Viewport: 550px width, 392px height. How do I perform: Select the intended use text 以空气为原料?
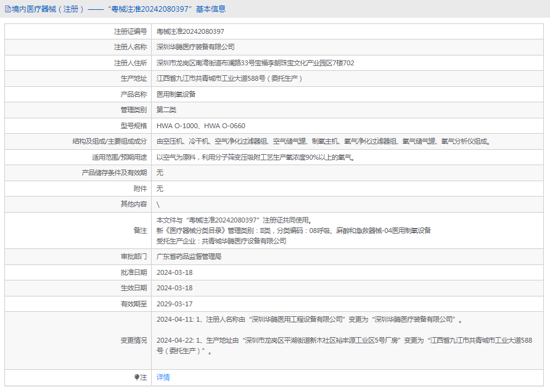pos(256,157)
